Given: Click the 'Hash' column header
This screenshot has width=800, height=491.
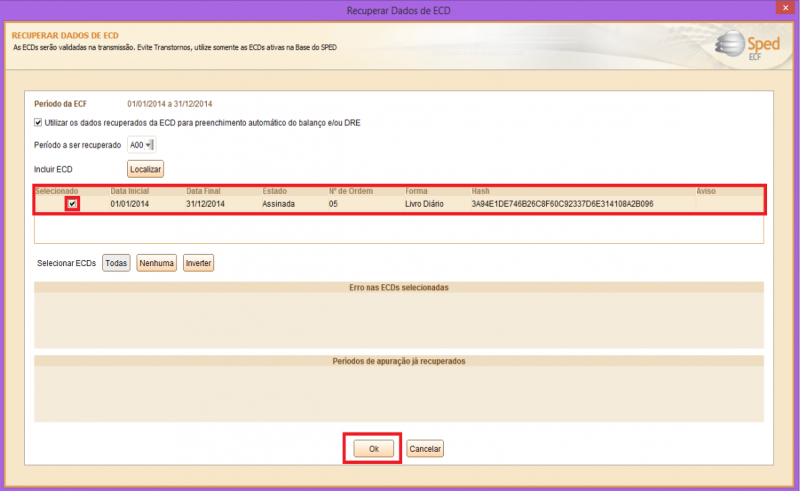Looking at the screenshot, I should click(x=481, y=190).
